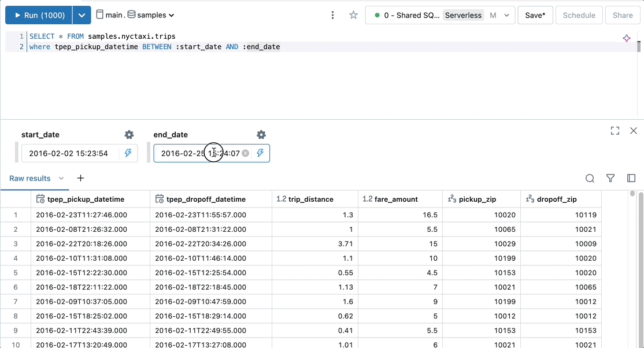Click into the start_date input field
This screenshot has height=348, width=644.
70,153
